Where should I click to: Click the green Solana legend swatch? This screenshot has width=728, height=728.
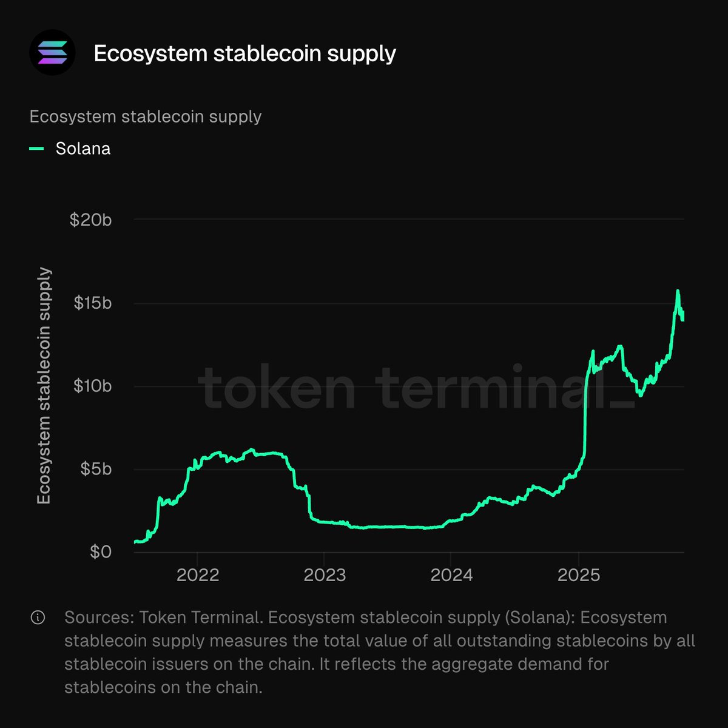point(37,149)
